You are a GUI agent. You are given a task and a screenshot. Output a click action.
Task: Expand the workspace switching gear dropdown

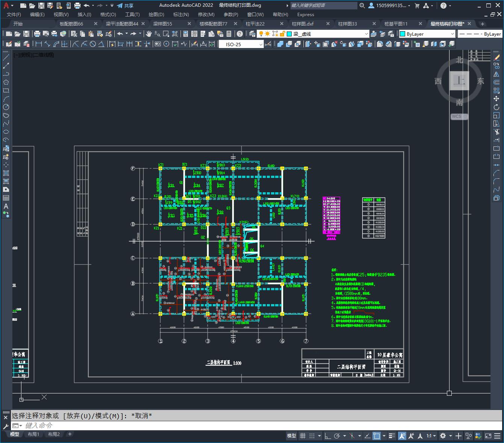[450, 436]
